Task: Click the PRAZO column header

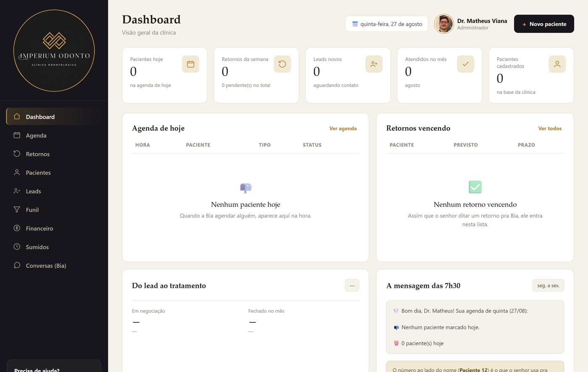Action: [x=526, y=145]
